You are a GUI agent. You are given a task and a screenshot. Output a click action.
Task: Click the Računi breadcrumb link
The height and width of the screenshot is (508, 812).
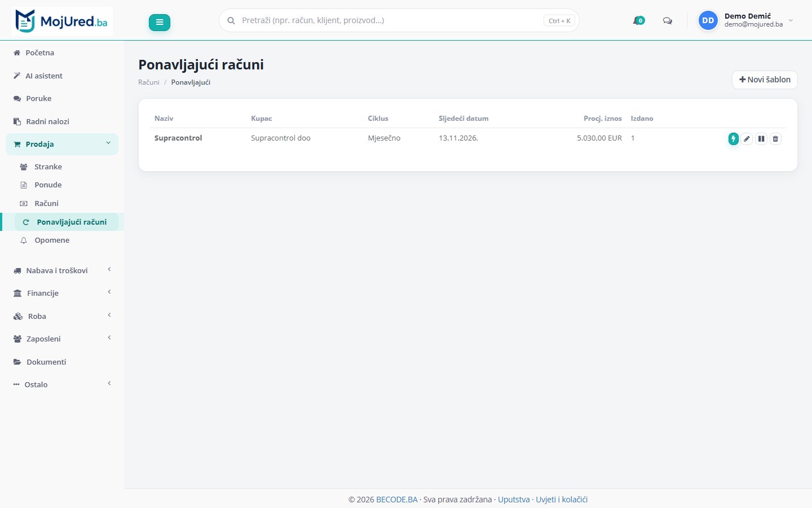[149, 82]
